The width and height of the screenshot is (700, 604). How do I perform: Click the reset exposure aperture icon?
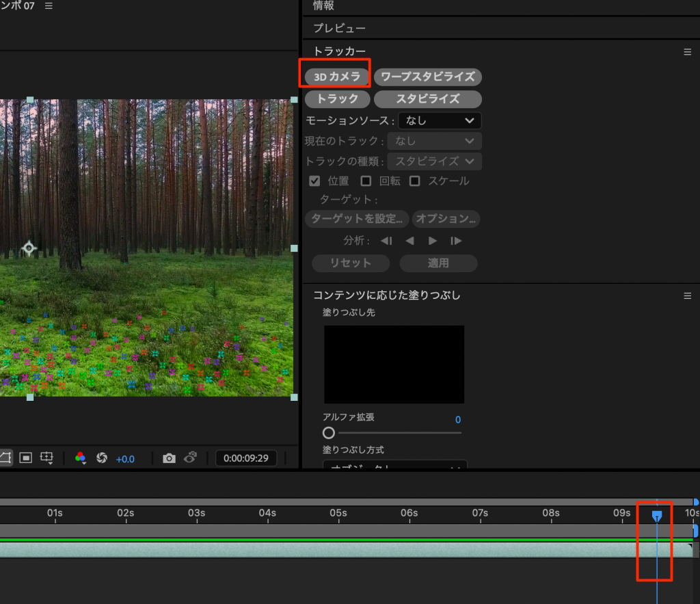[102, 458]
